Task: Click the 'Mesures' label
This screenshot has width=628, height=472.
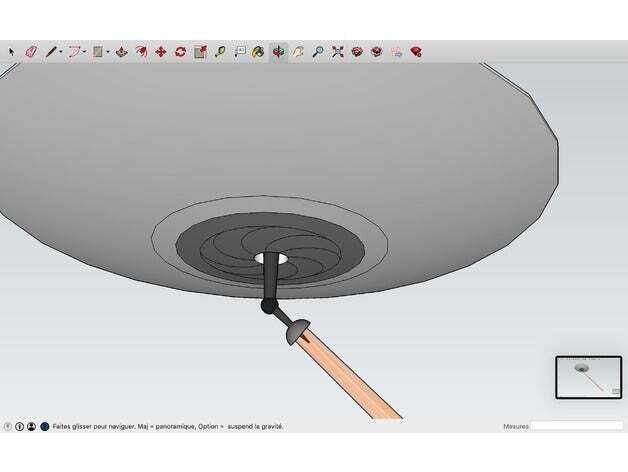Action: pos(516,426)
